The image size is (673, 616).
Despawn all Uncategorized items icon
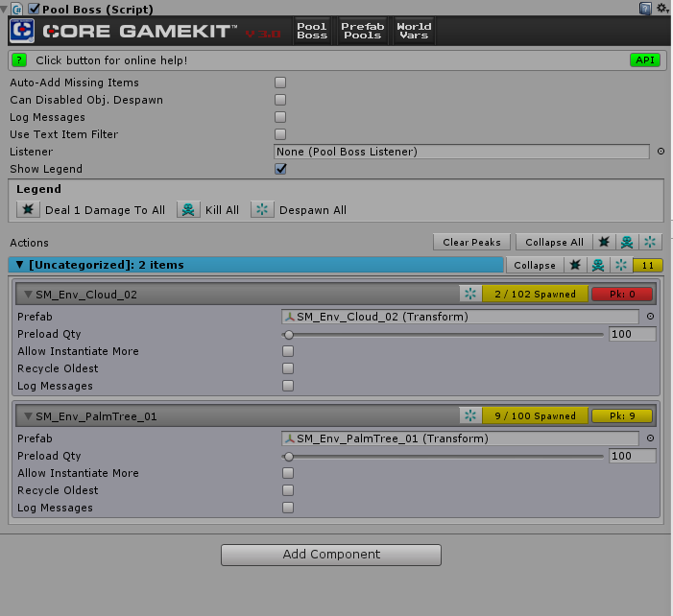(621, 265)
